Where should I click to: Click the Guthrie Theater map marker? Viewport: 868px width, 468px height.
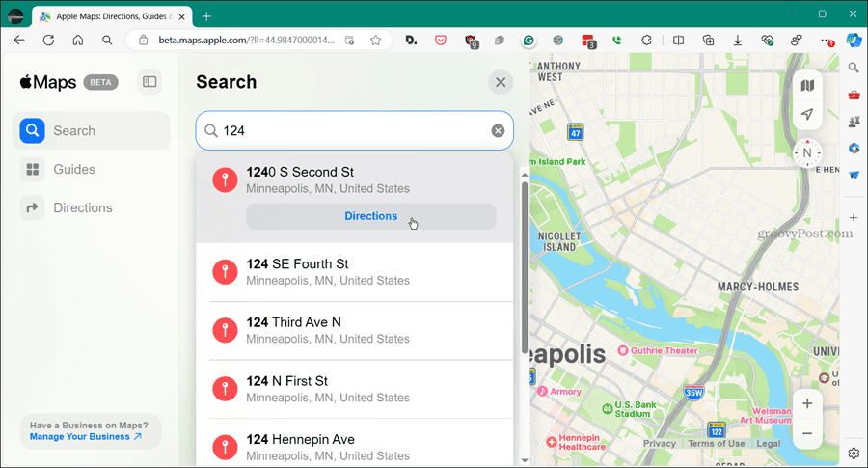[623, 350]
